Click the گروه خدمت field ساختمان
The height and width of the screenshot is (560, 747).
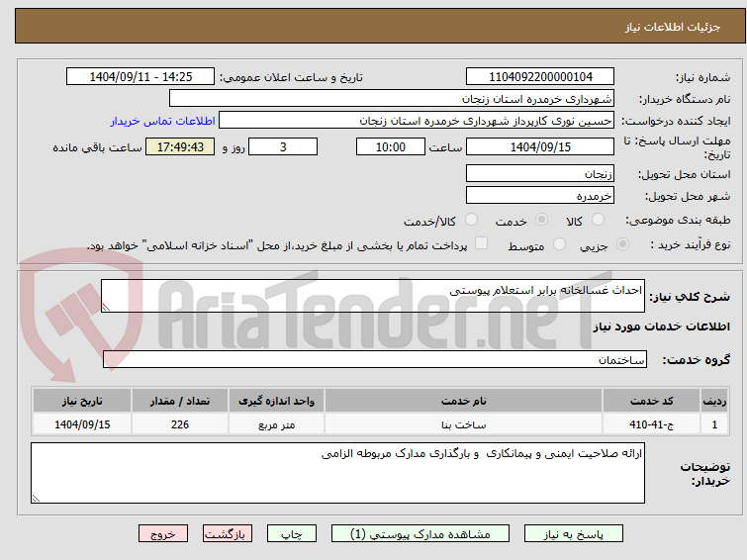[x=375, y=360]
